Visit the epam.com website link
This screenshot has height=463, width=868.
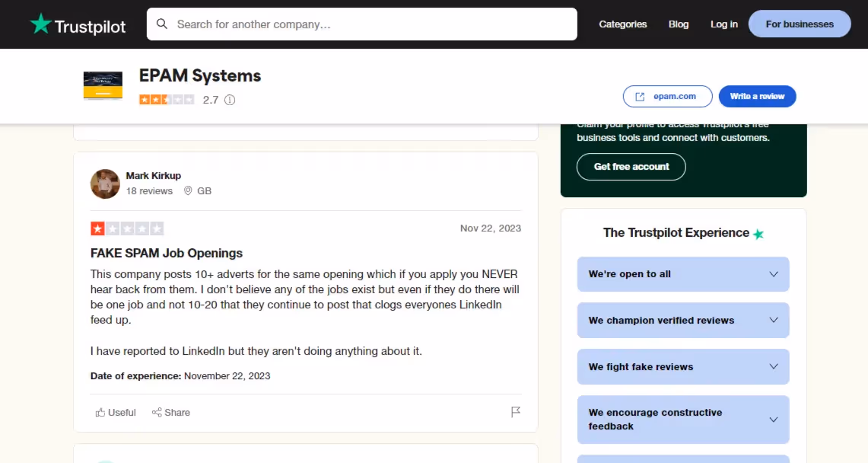click(667, 97)
